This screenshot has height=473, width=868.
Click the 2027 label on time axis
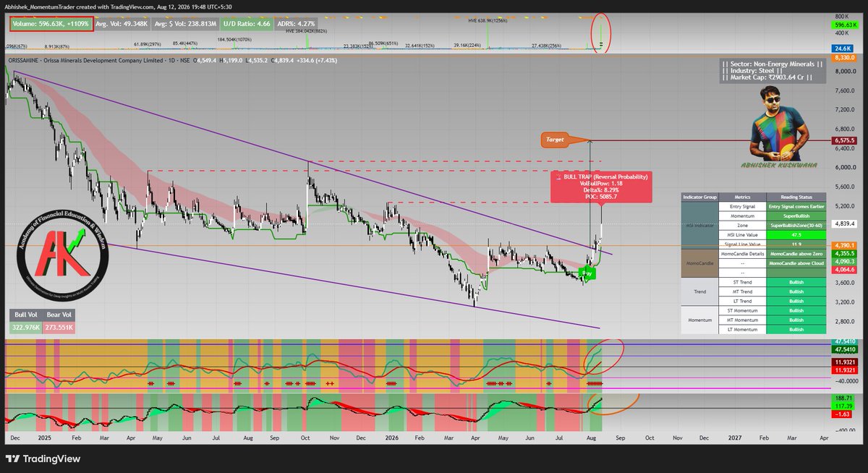(734, 438)
